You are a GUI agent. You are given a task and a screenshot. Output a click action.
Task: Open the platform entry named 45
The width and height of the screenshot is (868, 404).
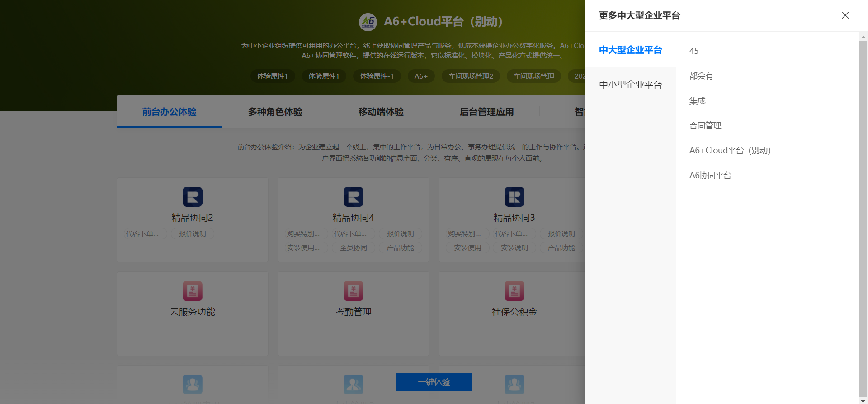pos(694,51)
